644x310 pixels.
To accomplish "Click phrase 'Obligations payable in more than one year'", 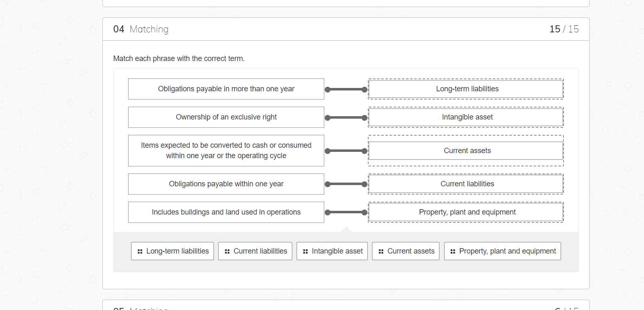I will click(x=226, y=89).
